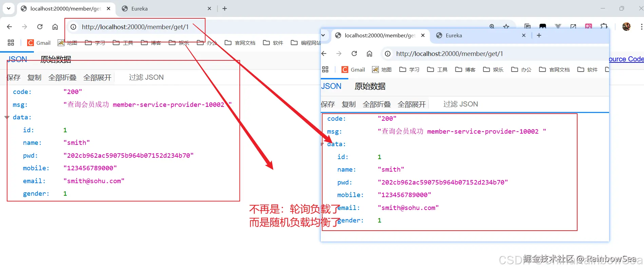This screenshot has height=271, width=644.
Task: Close localhost tab in front window
Action: coord(423,35)
